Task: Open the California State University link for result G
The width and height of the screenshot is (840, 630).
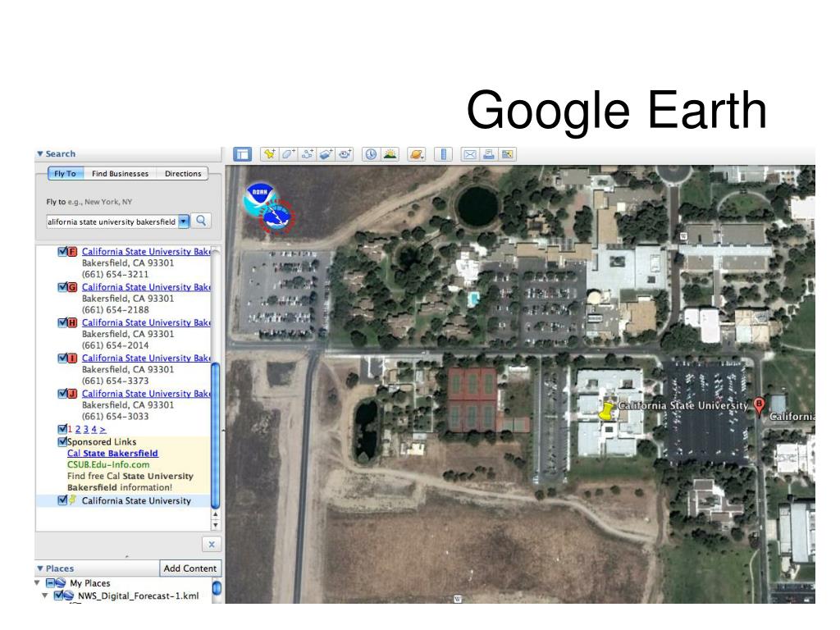Action: point(146,287)
